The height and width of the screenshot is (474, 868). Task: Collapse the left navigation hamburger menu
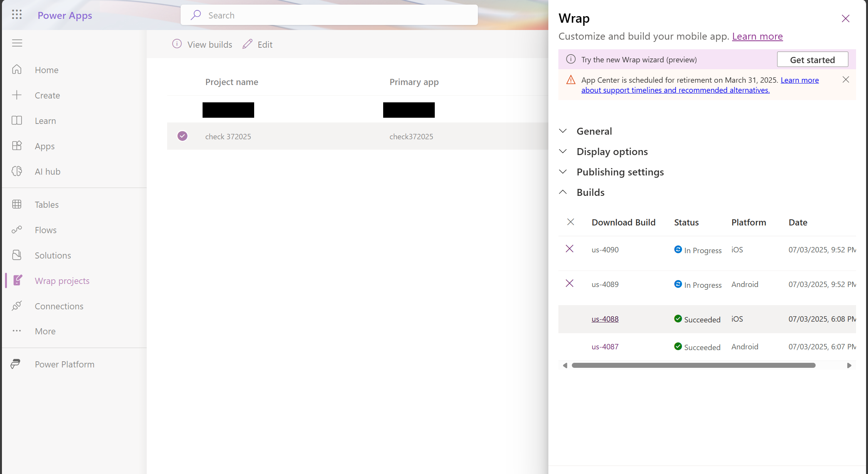pyautogui.click(x=17, y=43)
